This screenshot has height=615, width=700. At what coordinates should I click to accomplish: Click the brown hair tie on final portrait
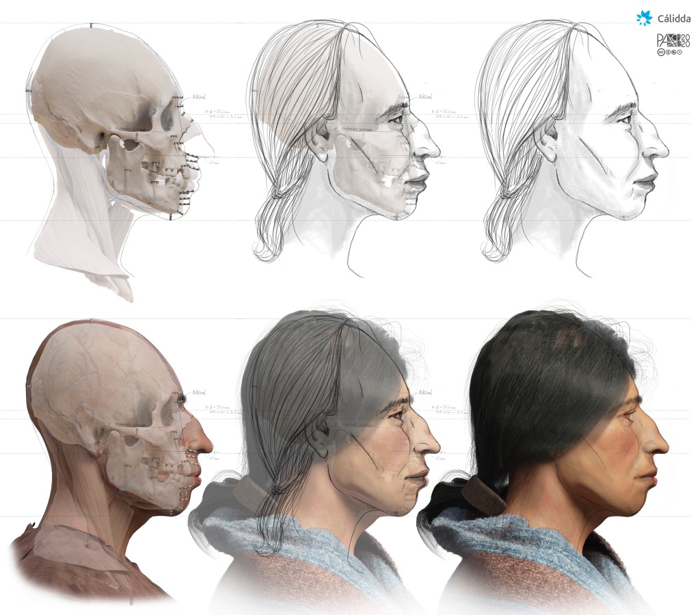point(479,491)
